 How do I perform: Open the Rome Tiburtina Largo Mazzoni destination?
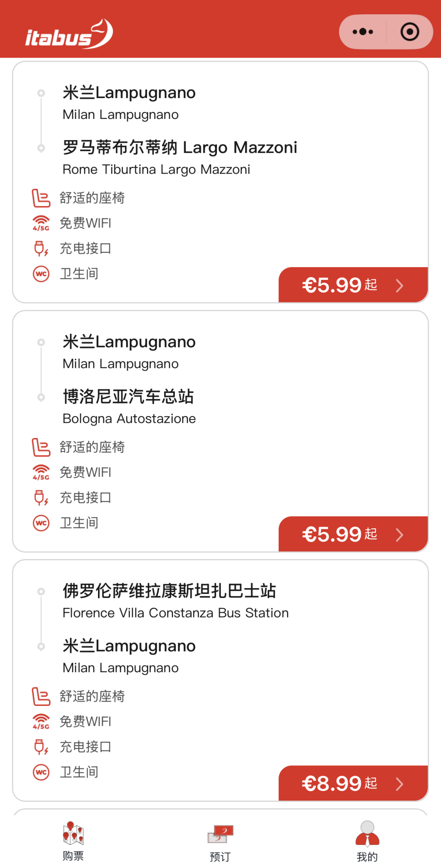coord(180,157)
